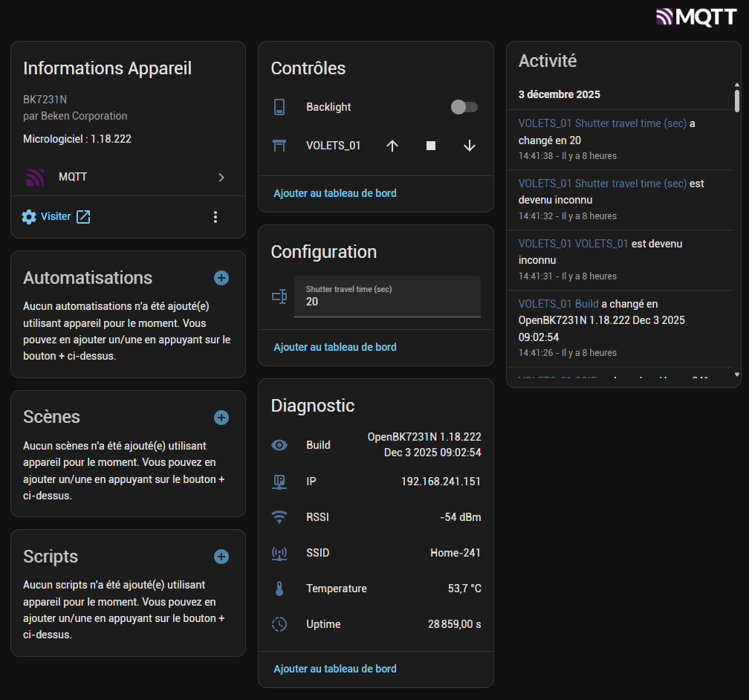Open the Build diagnostic entity row

coord(376,445)
